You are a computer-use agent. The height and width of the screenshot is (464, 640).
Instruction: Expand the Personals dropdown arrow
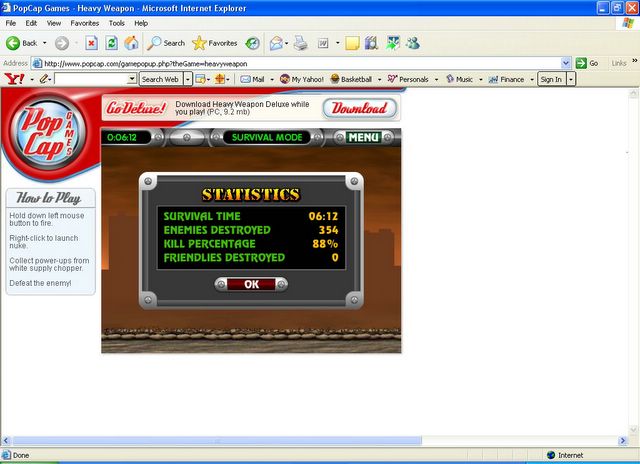(436, 79)
